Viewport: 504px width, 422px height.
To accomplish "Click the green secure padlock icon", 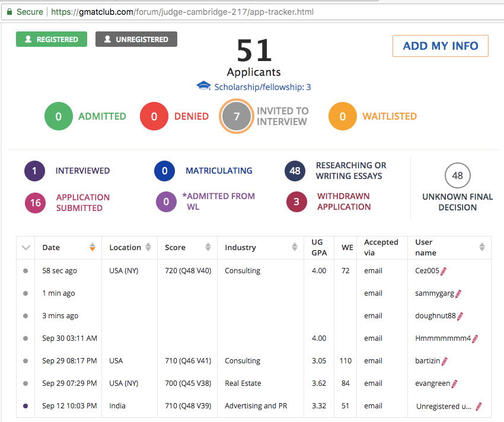I will point(9,12).
